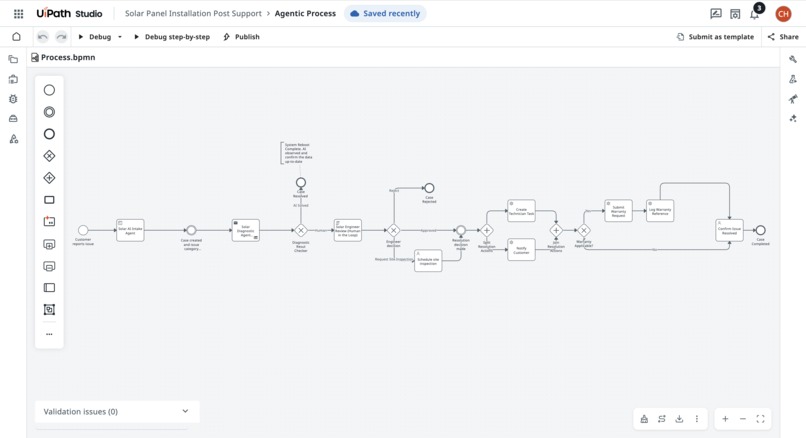The height and width of the screenshot is (438, 806).
Task: Click the Saved recently status badge
Action: (x=385, y=14)
